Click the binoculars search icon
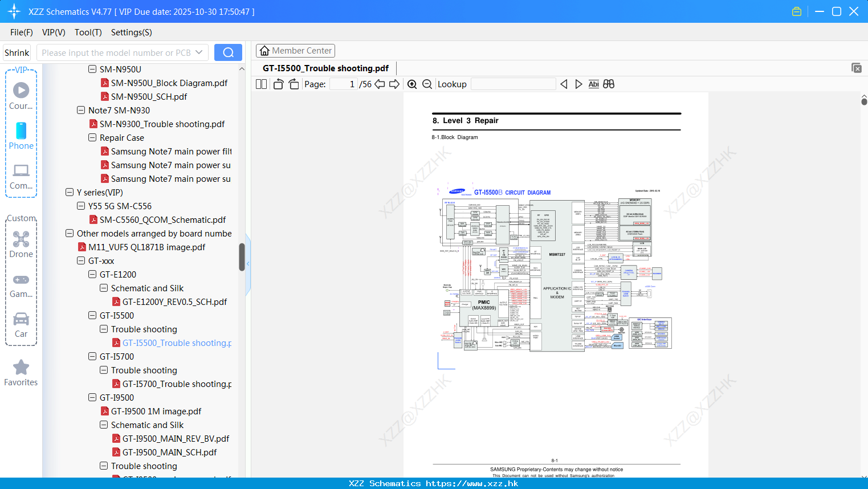 tap(609, 84)
